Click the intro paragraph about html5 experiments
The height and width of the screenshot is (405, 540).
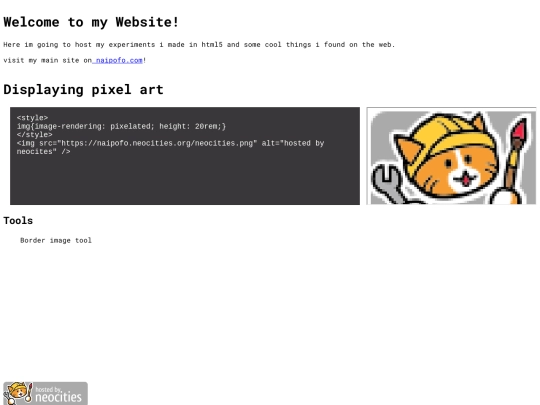[x=199, y=45]
